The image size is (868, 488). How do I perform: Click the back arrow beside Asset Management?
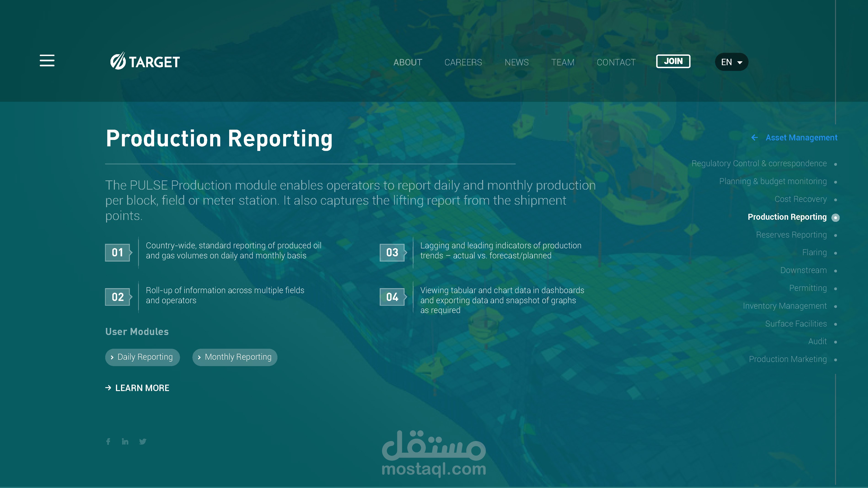755,137
